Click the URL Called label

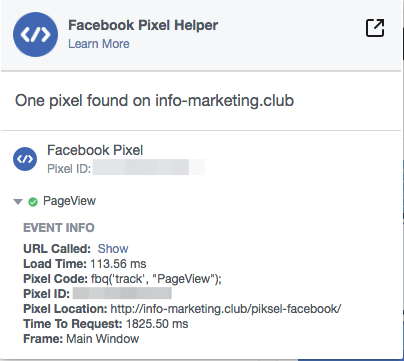pos(57,249)
